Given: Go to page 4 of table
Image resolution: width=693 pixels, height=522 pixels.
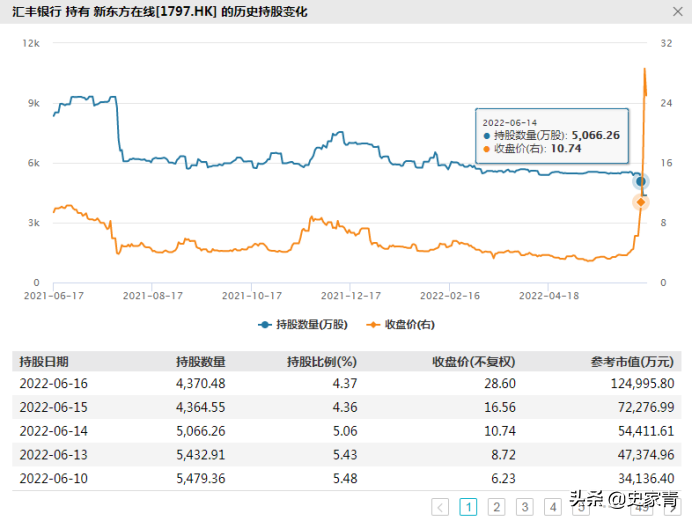Looking at the screenshot, I should pyautogui.click(x=553, y=507).
